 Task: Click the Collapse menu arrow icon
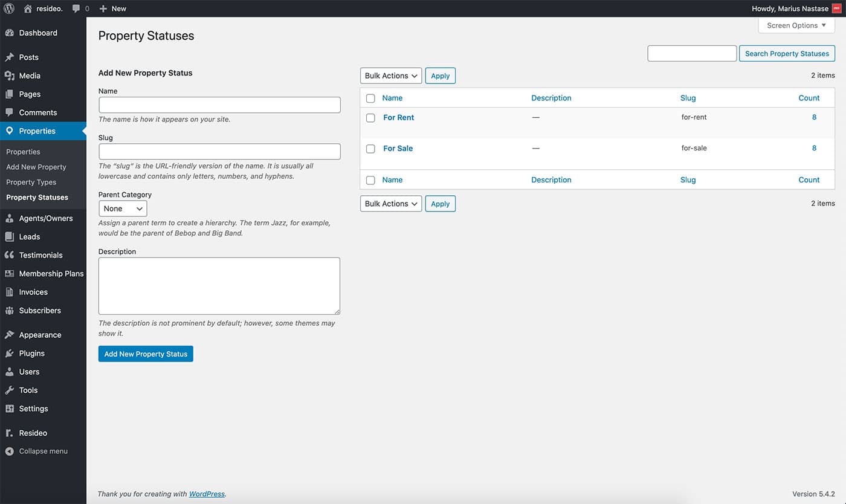(x=10, y=451)
